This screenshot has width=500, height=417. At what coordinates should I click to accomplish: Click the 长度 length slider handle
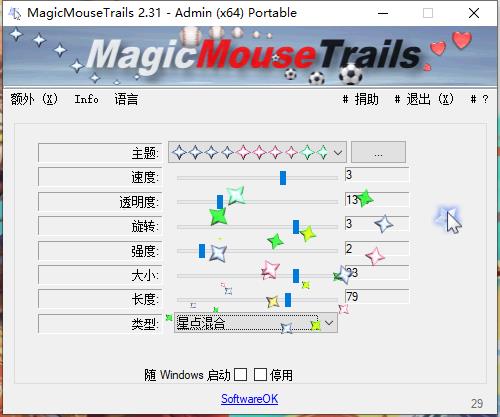click(x=288, y=300)
